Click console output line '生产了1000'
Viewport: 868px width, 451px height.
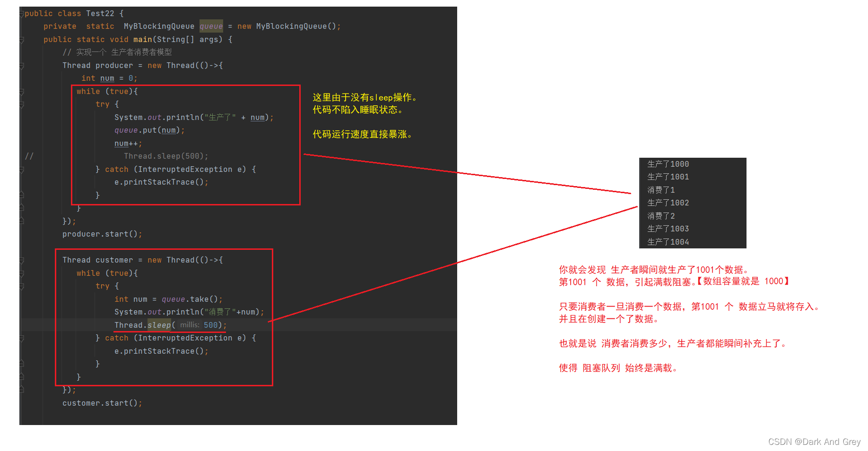pos(668,164)
